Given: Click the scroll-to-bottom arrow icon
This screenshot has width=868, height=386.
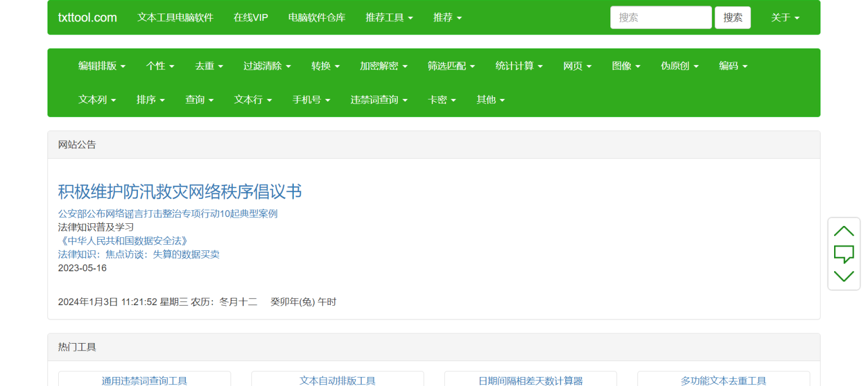Looking at the screenshot, I should (x=844, y=276).
